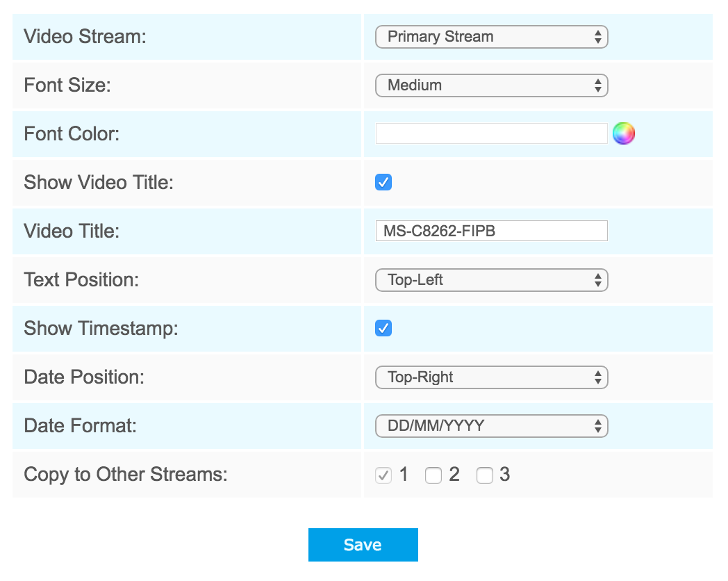728x581 pixels.
Task: Open the Font Size dropdown
Action: click(x=491, y=85)
